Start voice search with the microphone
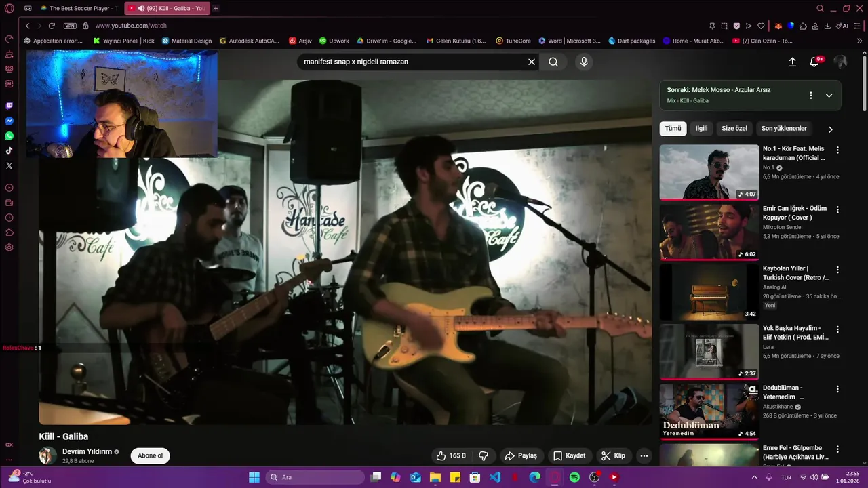Screen dimensions: 868x488 tap(584, 62)
